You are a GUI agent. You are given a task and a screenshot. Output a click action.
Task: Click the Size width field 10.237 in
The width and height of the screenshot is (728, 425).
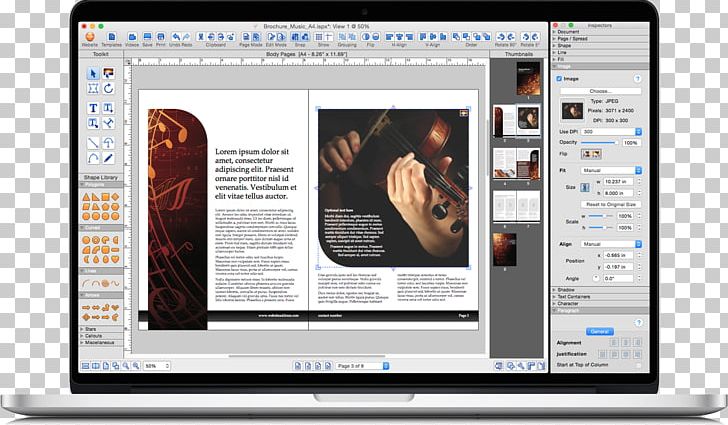click(619, 182)
